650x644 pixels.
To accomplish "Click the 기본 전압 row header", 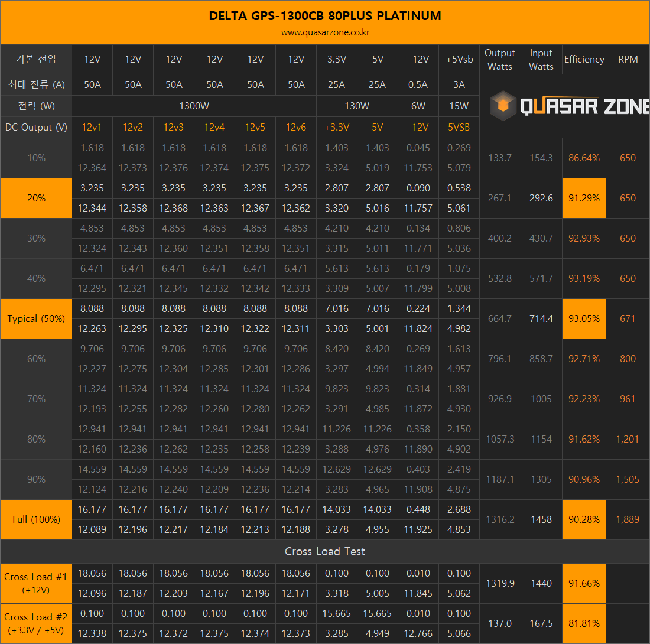I will (36, 59).
